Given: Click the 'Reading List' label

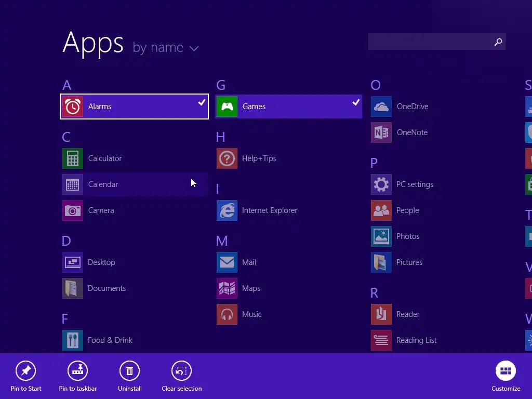Looking at the screenshot, I should click(417, 340).
